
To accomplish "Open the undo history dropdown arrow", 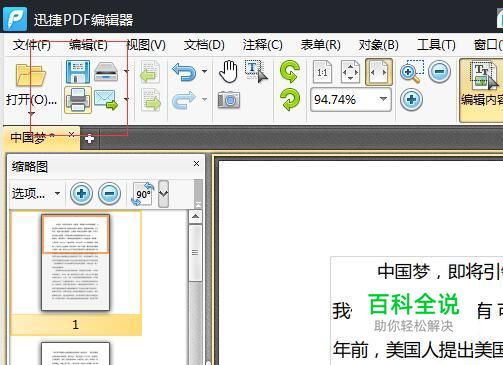I will click(204, 71).
